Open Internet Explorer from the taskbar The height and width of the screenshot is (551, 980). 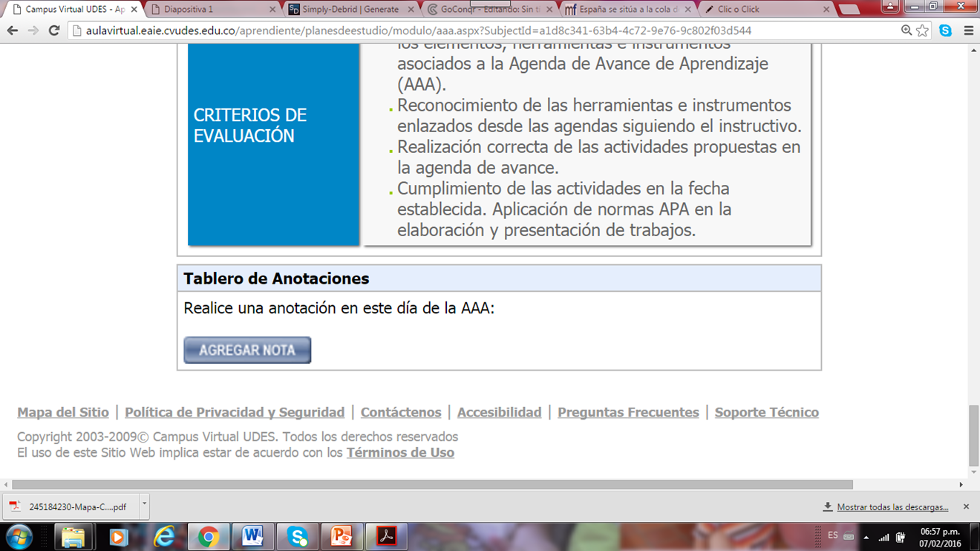tap(163, 536)
